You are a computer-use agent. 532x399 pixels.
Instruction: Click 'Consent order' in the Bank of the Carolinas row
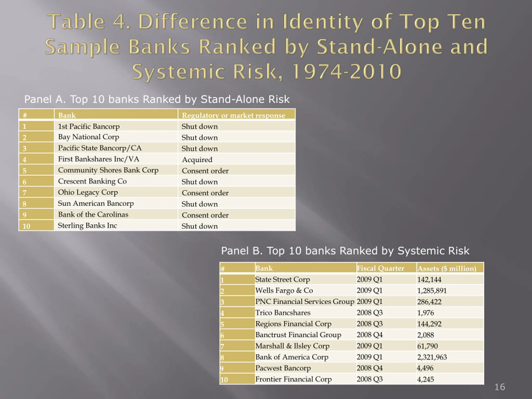205,215
